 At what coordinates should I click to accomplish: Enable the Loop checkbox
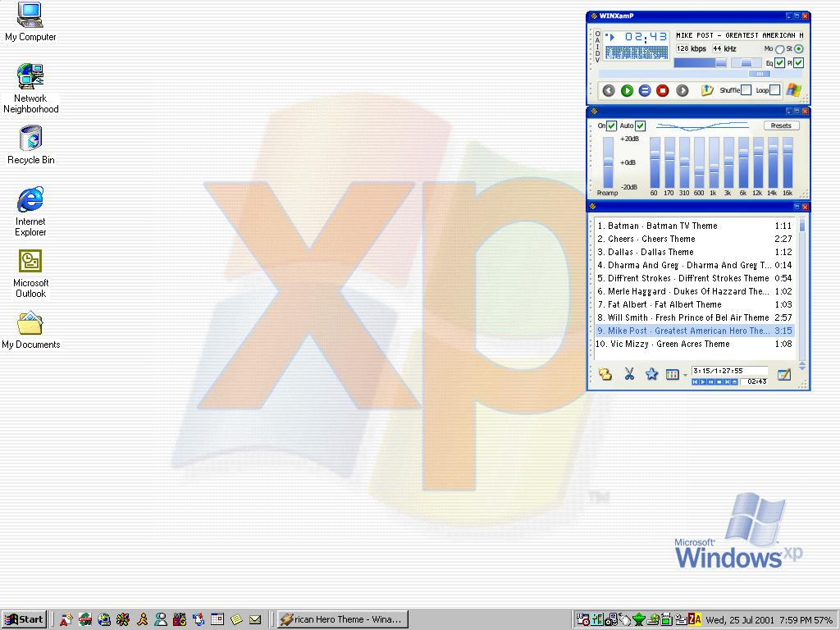pyautogui.click(x=774, y=90)
